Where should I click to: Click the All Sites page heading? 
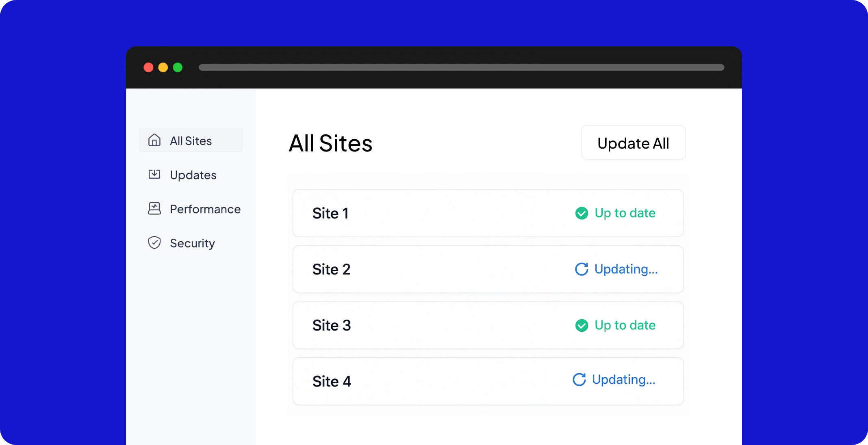(x=330, y=143)
